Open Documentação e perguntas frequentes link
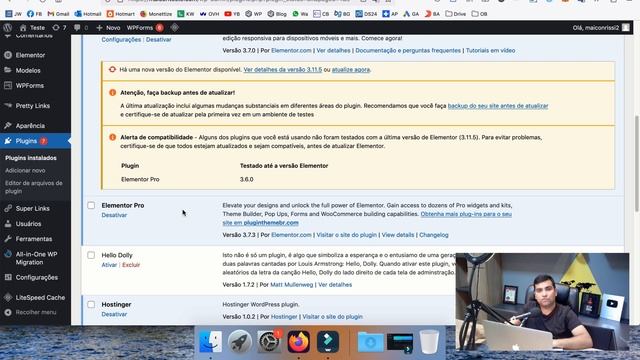The height and width of the screenshot is (360, 640). pyautogui.click(x=408, y=51)
